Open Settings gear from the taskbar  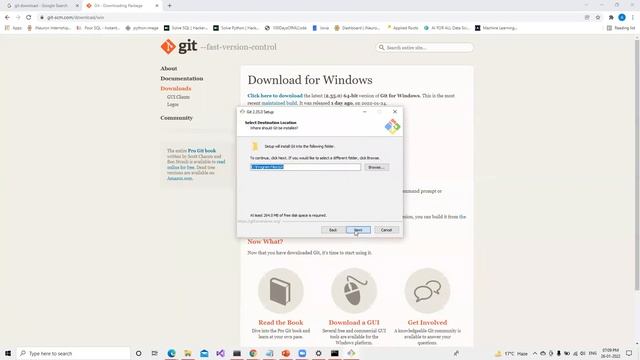coord(318,353)
